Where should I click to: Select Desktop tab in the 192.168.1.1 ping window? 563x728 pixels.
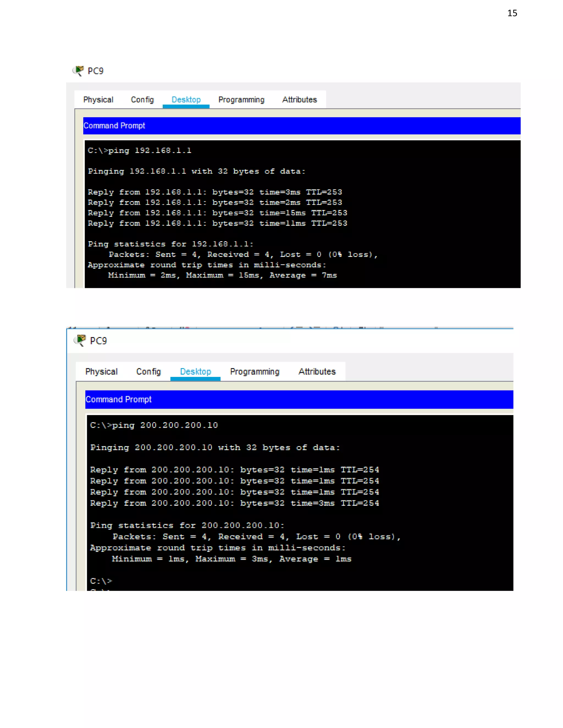click(x=186, y=100)
